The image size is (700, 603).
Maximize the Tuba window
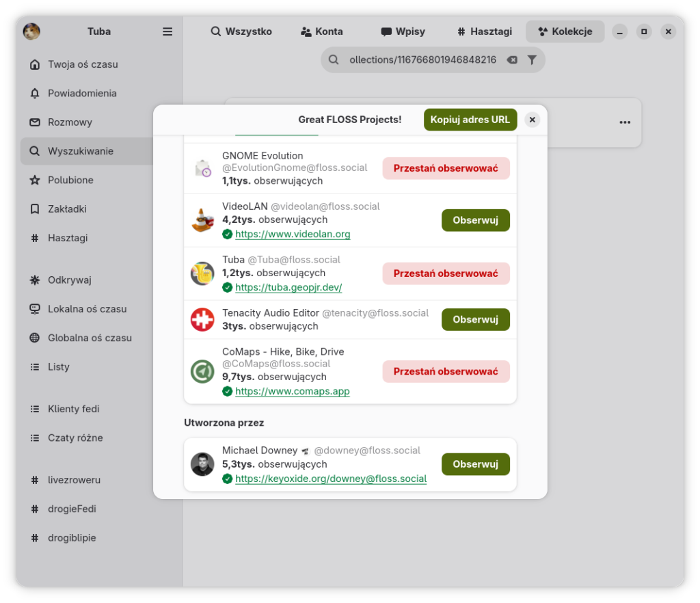pos(644,31)
